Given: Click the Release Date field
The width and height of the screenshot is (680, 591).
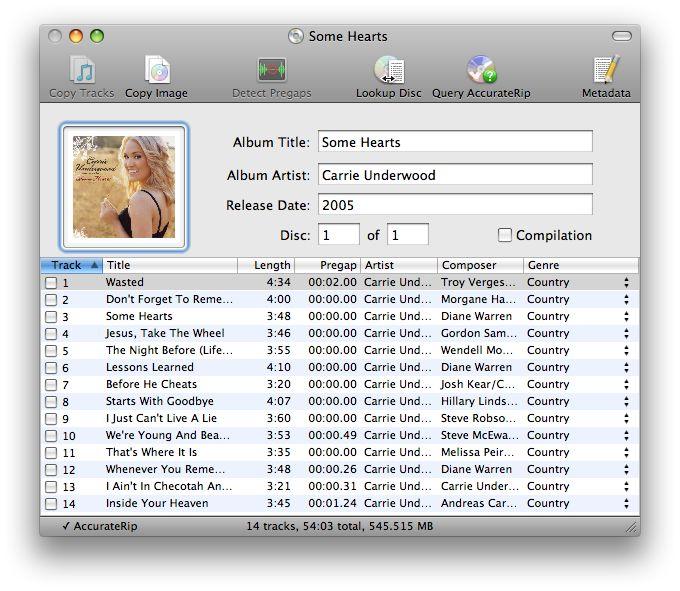Looking at the screenshot, I should click(x=455, y=205).
